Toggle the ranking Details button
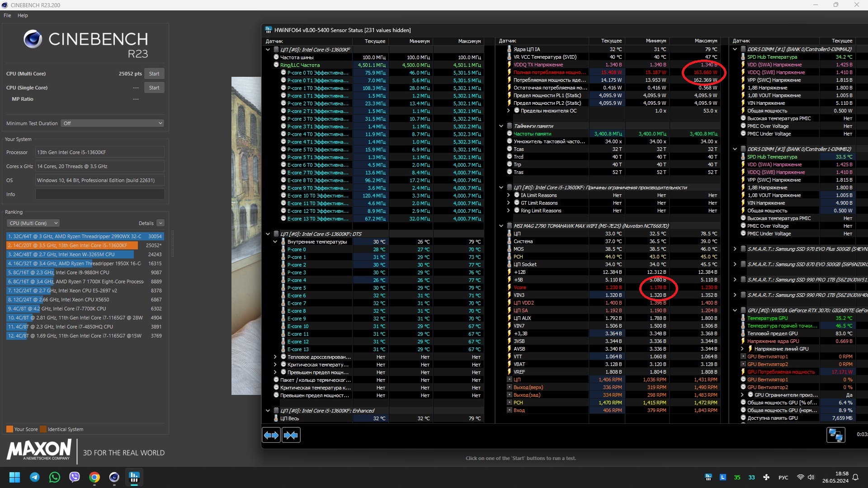 160,223
